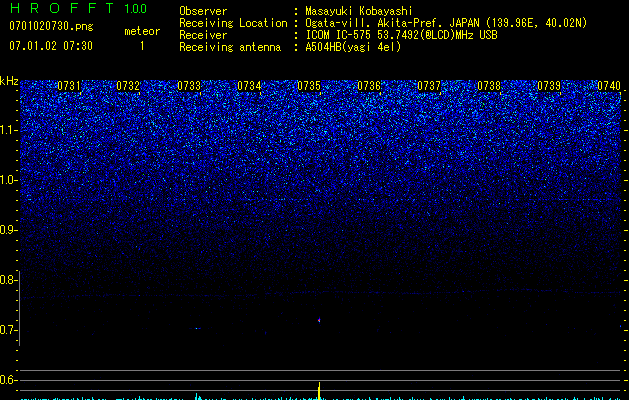Click the A504HB(yagi 4el) antenna text
Screen dimensions: 629x400
353,47
